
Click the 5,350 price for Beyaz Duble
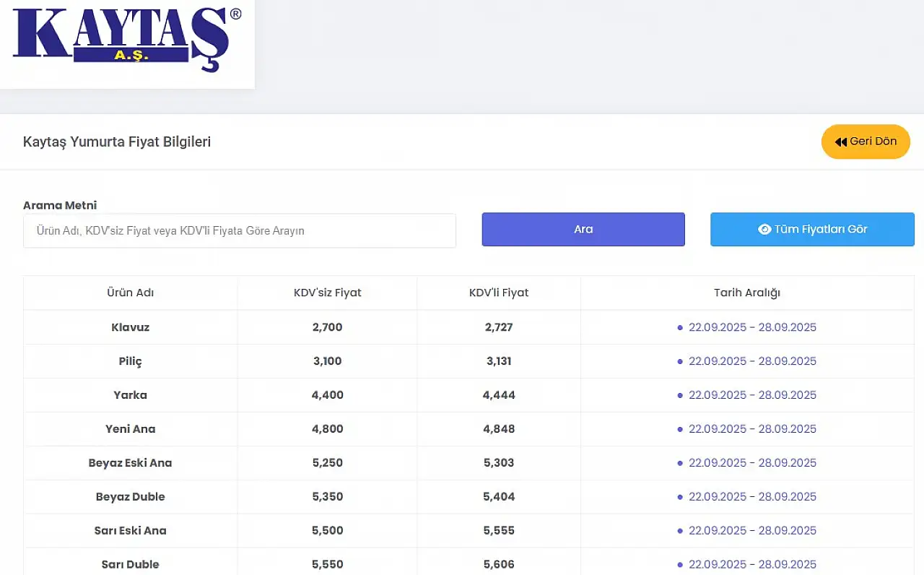pos(328,497)
